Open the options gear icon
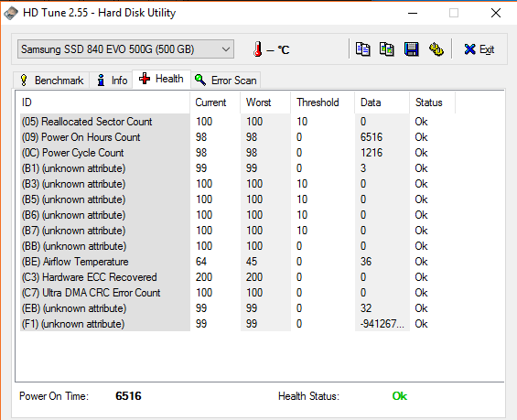Image resolution: width=517 pixels, height=420 pixels. tap(436, 49)
